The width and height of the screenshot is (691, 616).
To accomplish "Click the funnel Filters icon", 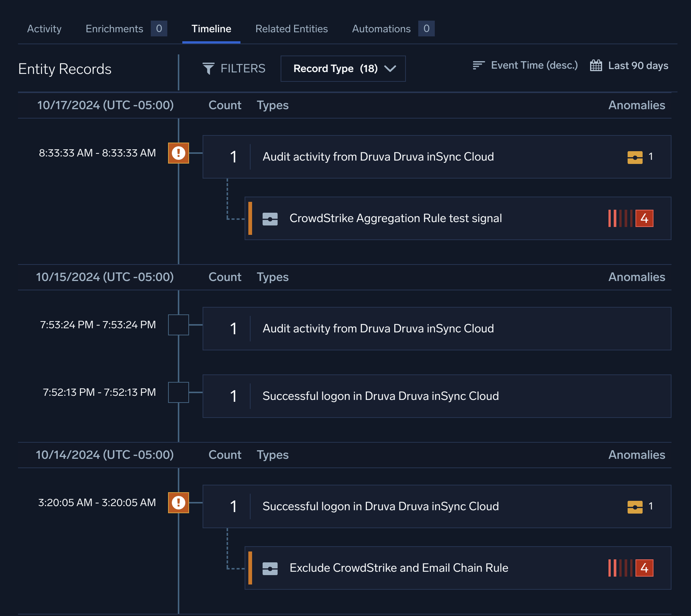I will coord(208,68).
